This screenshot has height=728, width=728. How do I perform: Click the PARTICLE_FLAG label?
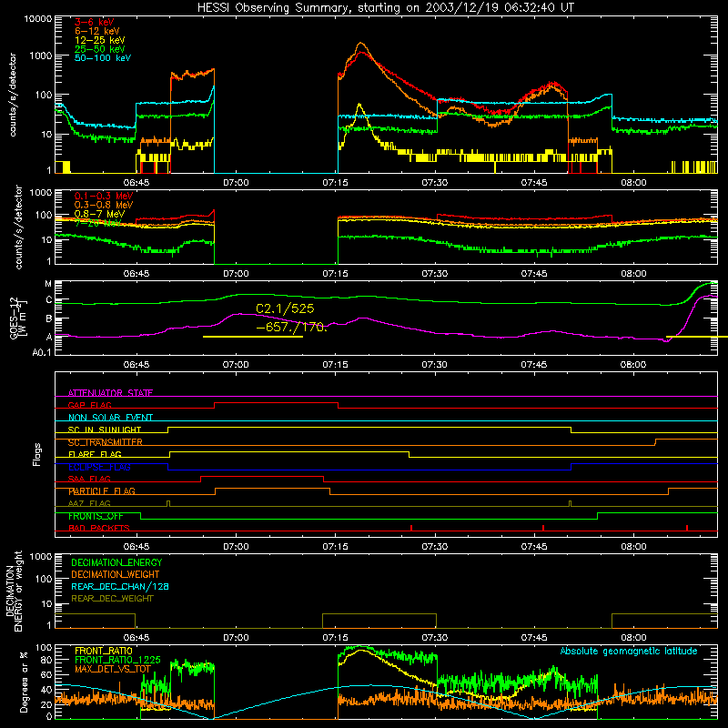(102, 490)
